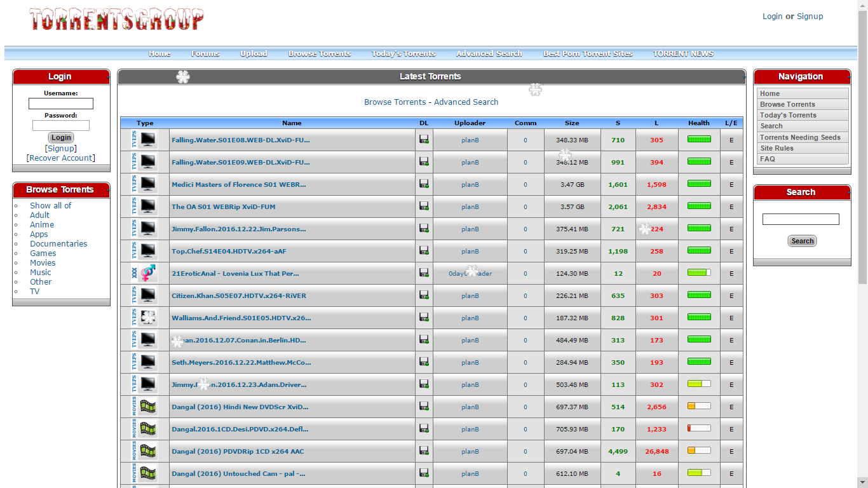Click E link in Jimmy.Fallon.2016.12.22 row

click(x=731, y=229)
